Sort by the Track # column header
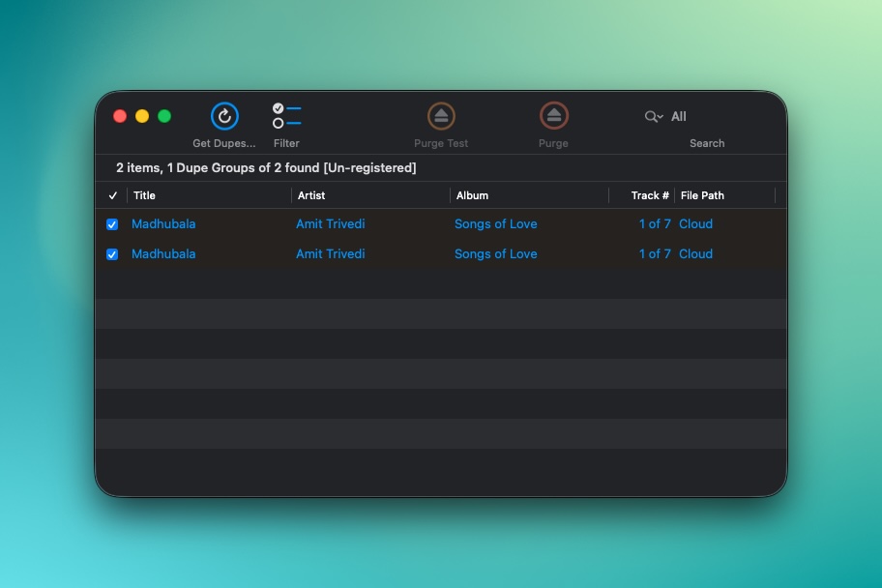This screenshot has width=882, height=588. (642, 195)
